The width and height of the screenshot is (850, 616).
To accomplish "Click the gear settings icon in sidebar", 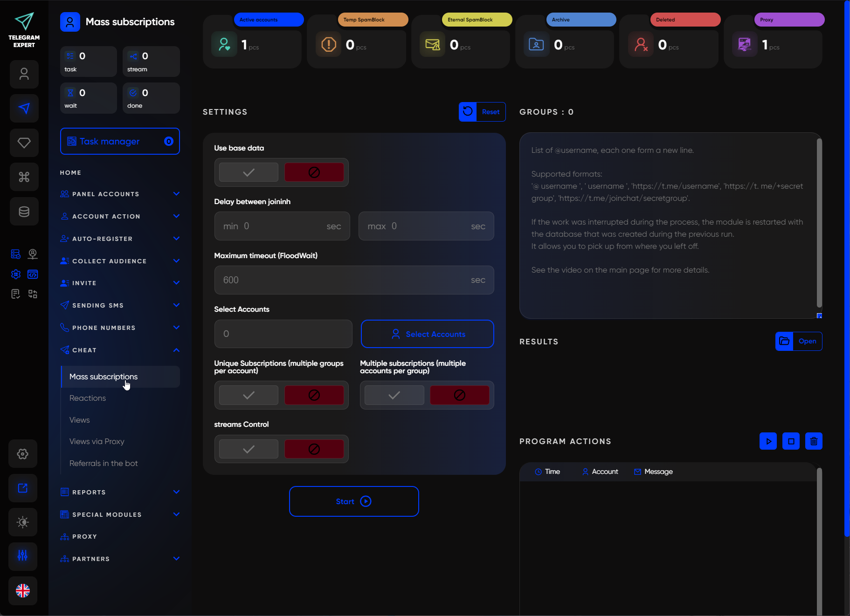I will click(23, 454).
